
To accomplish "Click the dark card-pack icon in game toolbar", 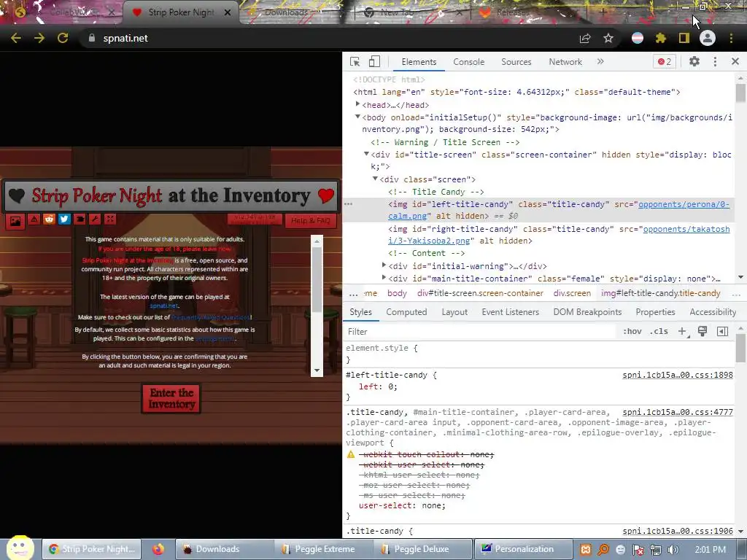I will coord(80,219).
